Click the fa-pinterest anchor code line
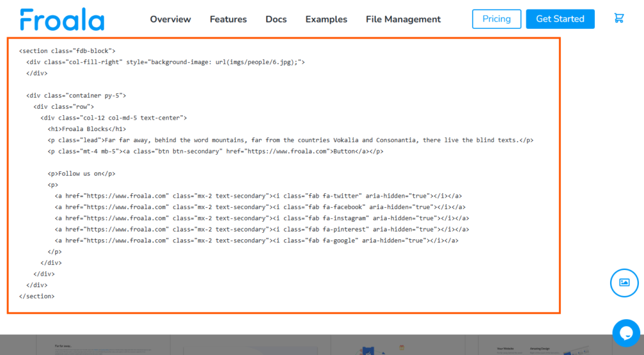The height and width of the screenshot is (355, 644). pyautogui.click(x=262, y=229)
